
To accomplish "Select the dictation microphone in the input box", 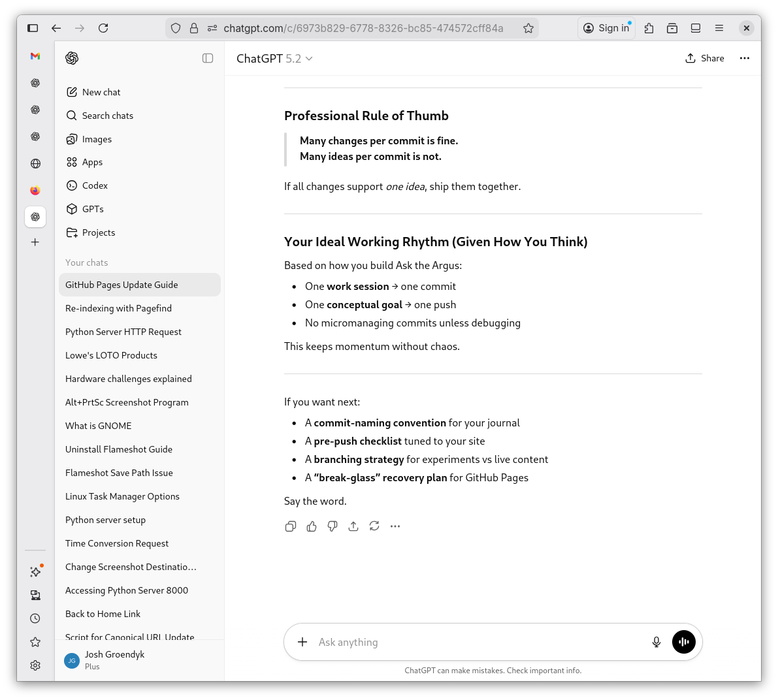I will click(x=656, y=642).
